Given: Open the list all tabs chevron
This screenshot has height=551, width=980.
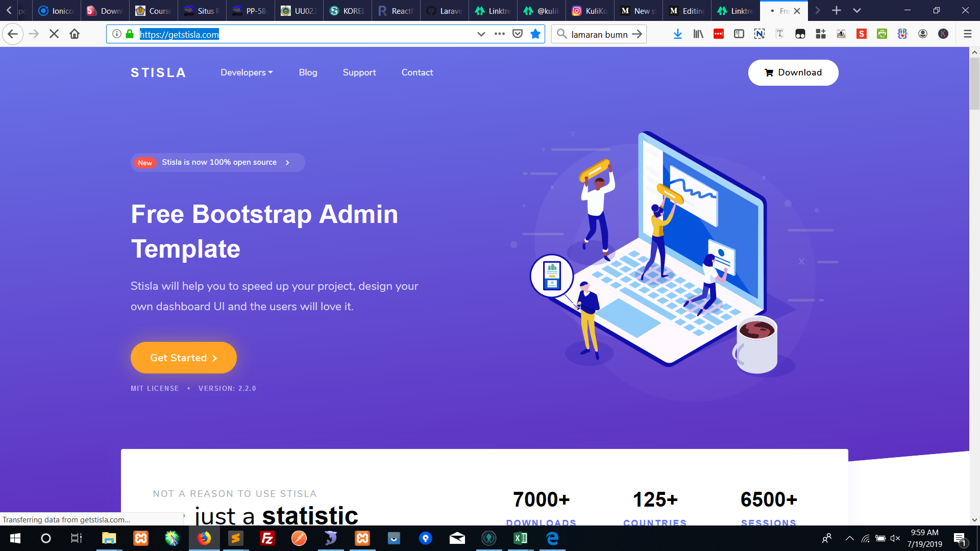Looking at the screenshot, I should pos(857,10).
